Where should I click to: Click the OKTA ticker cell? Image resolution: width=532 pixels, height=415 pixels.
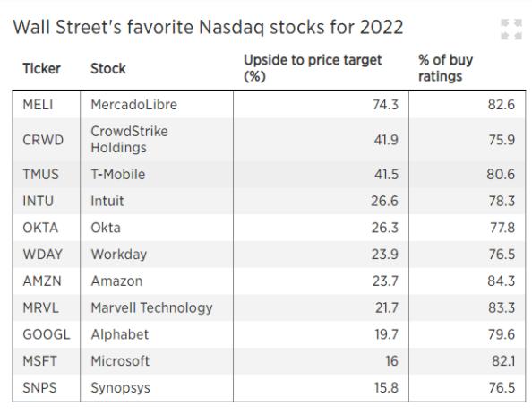pos(40,228)
